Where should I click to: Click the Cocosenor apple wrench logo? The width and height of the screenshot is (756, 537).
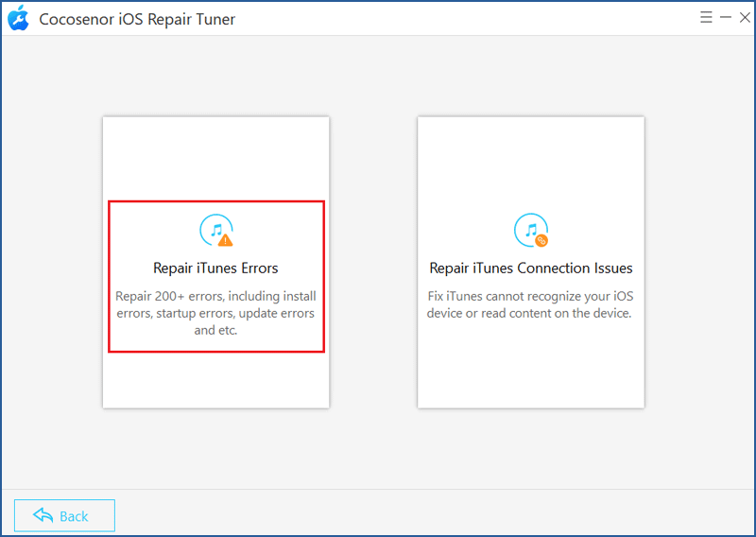pos(18,18)
